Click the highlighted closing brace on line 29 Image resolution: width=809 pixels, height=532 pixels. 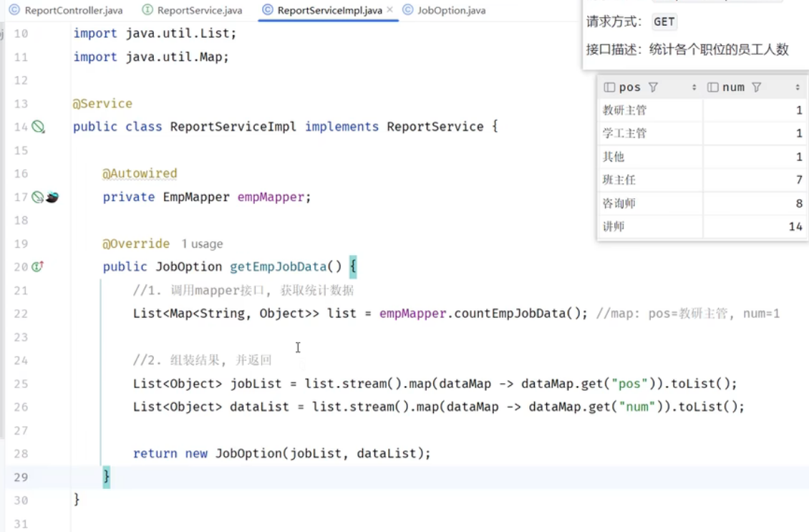point(106,476)
